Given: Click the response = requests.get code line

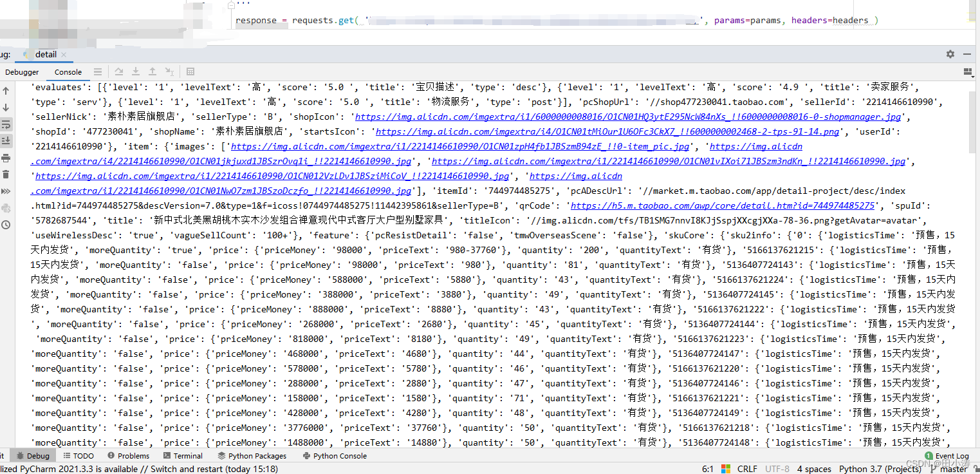Looking at the screenshot, I should (557, 21).
